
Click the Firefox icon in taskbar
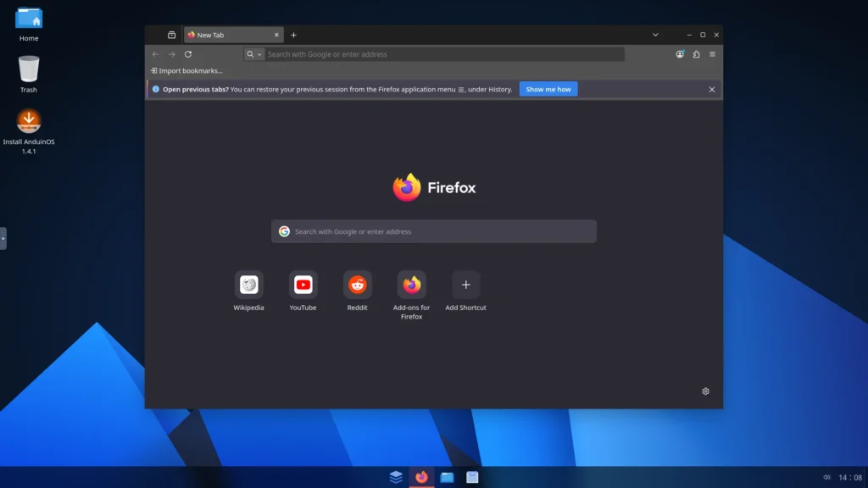pyautogui.click(x=421, y=477)
